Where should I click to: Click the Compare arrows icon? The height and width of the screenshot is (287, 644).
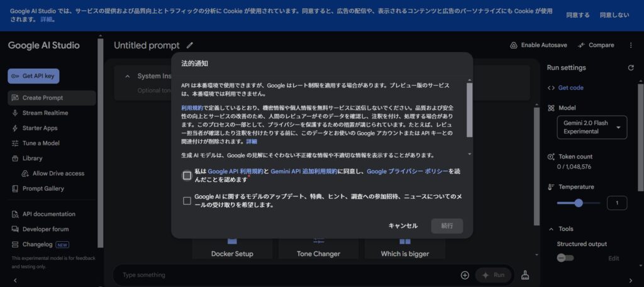(581, 45)
